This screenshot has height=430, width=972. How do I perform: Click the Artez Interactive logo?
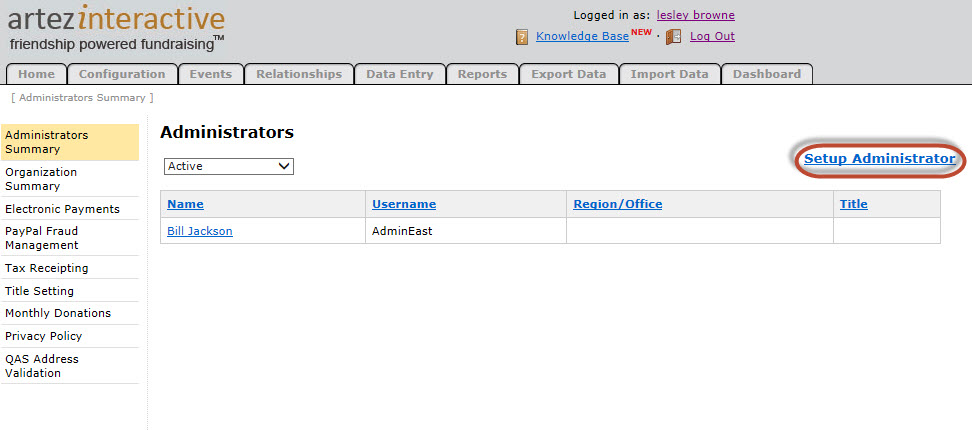[x=117, y=28]
